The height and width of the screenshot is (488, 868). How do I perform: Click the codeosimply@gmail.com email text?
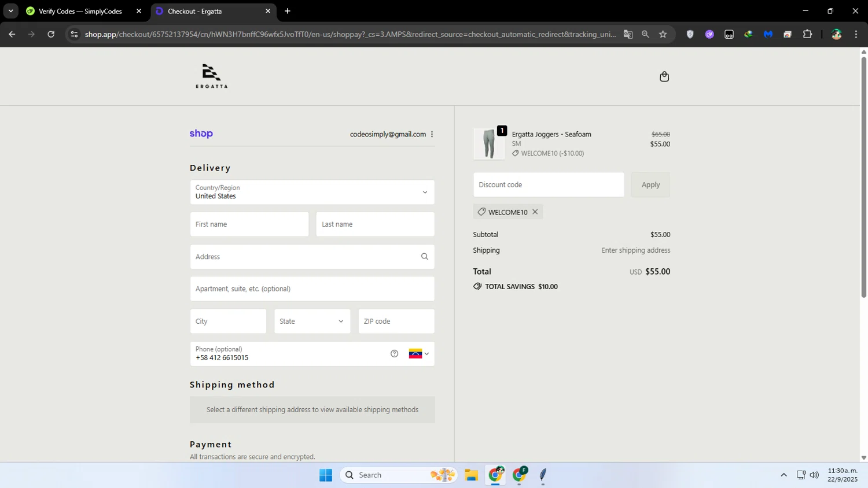388,134
